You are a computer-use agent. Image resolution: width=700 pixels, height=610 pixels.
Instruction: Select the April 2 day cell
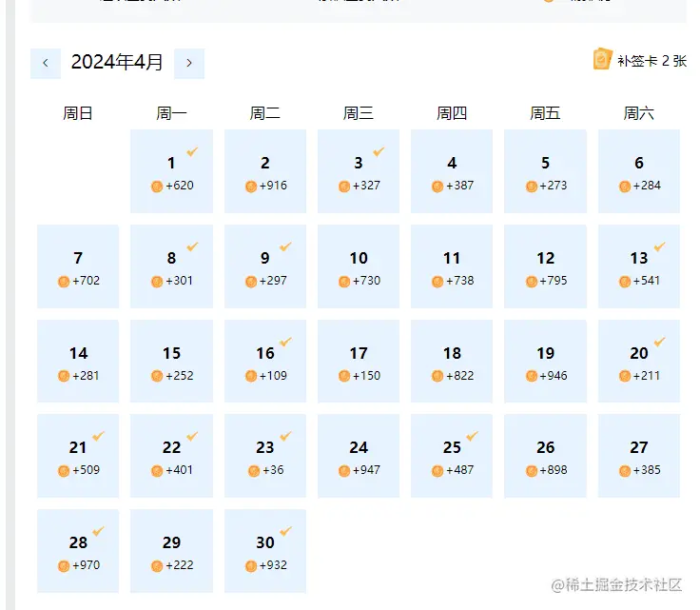(x=265, y=171)
